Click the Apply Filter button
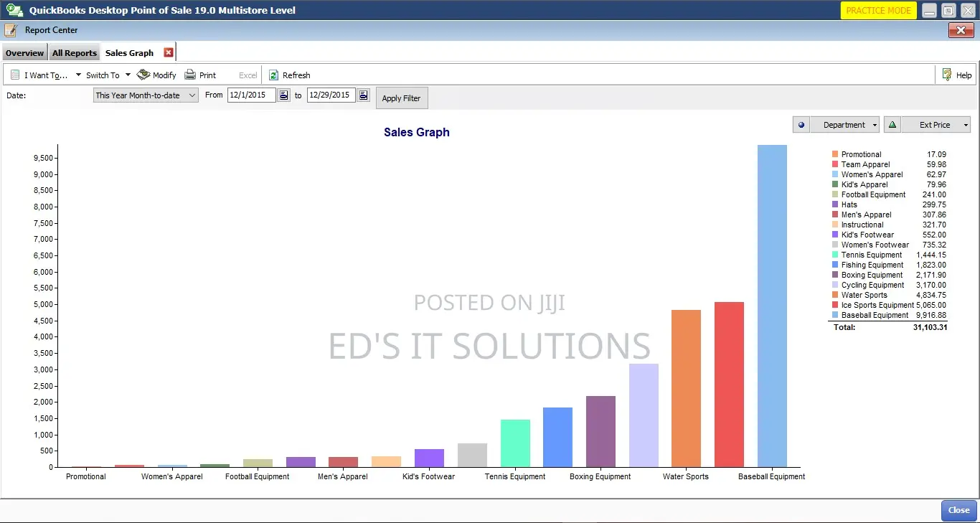980x523 pixels. [402, 98]
